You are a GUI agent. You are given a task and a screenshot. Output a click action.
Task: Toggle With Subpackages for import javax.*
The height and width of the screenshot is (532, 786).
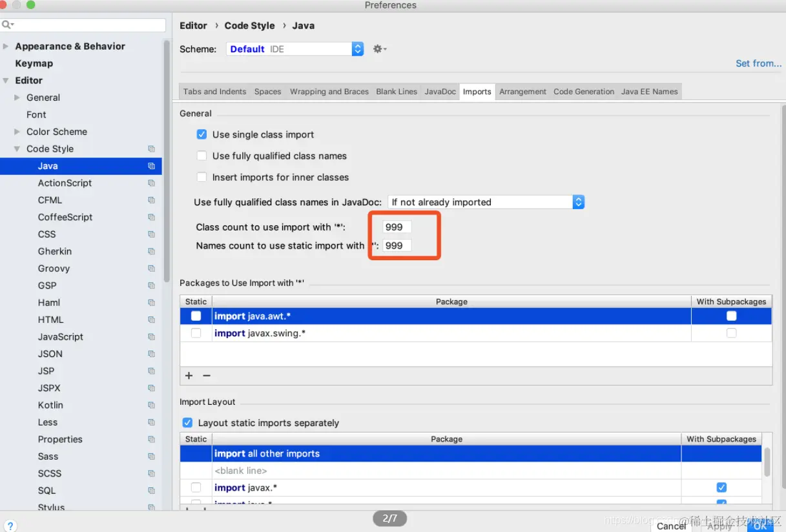click(721, 487)
